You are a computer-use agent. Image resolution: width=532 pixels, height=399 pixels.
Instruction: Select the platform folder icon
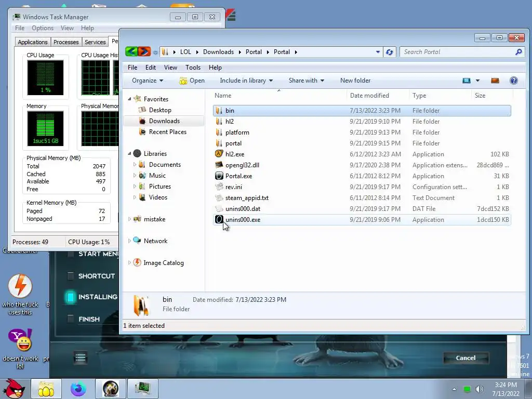click(x=219, y=132)
